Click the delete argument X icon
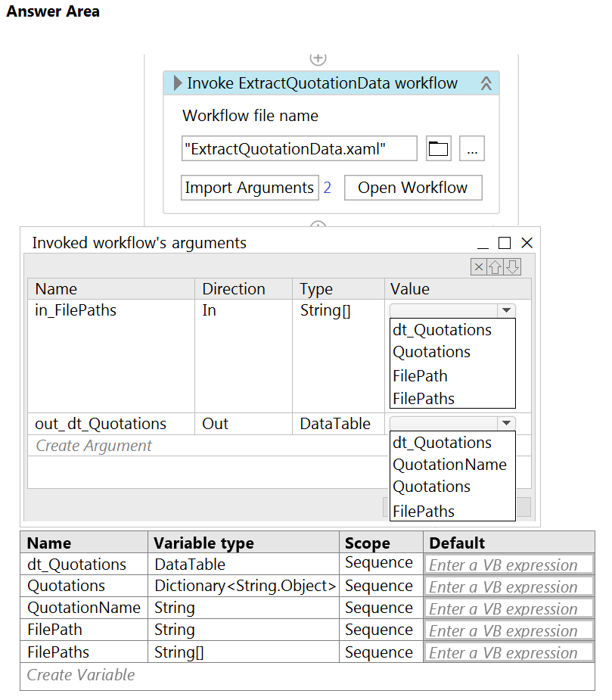This screenshot has width=612, height=700. 478,266
